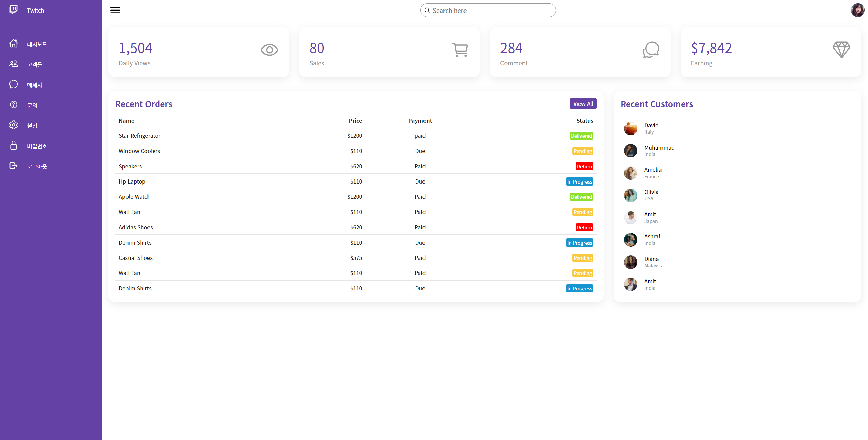Screen dimensions: 868x440
Task: Expand the sidebar with the hamburger menu
Action: [115, 10]
